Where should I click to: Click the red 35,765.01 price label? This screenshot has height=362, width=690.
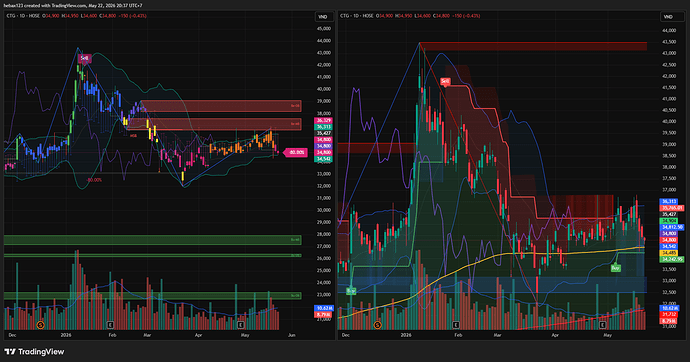pyautogui.click(x=672, y=208)
